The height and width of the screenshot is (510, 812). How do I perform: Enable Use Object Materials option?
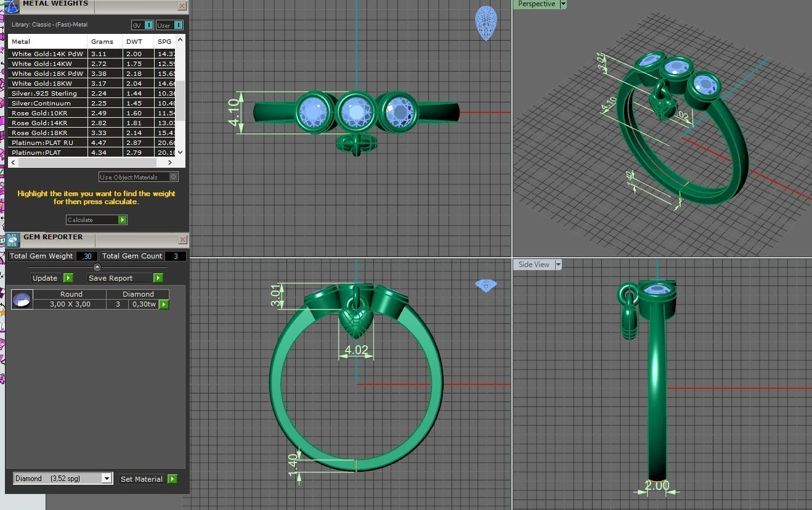pos(174,177)
